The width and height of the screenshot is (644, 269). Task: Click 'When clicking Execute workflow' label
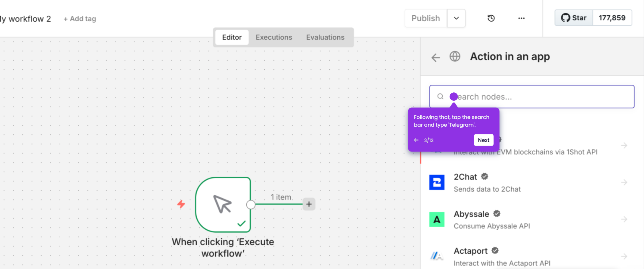[x=223, y=247]
